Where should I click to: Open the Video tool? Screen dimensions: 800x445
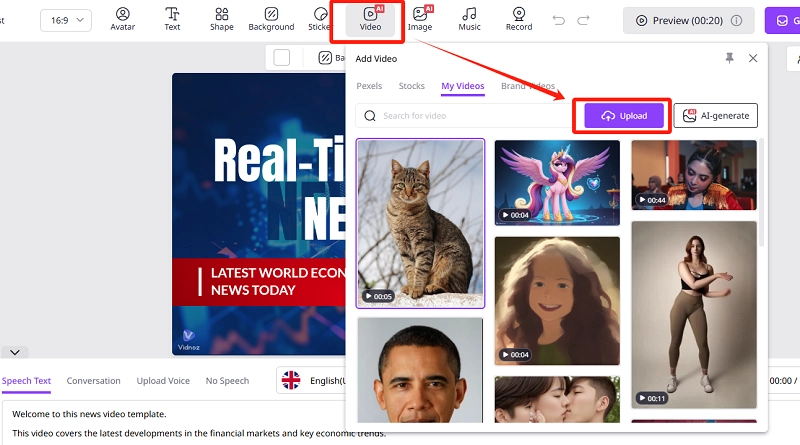coord(370,19)
